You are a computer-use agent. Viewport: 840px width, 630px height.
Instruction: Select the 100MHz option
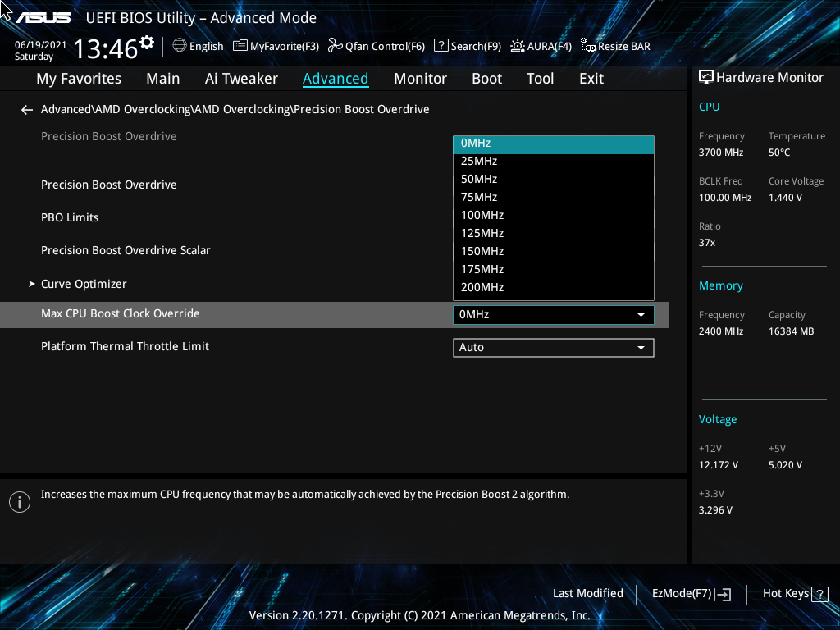[x=554, y=216]
